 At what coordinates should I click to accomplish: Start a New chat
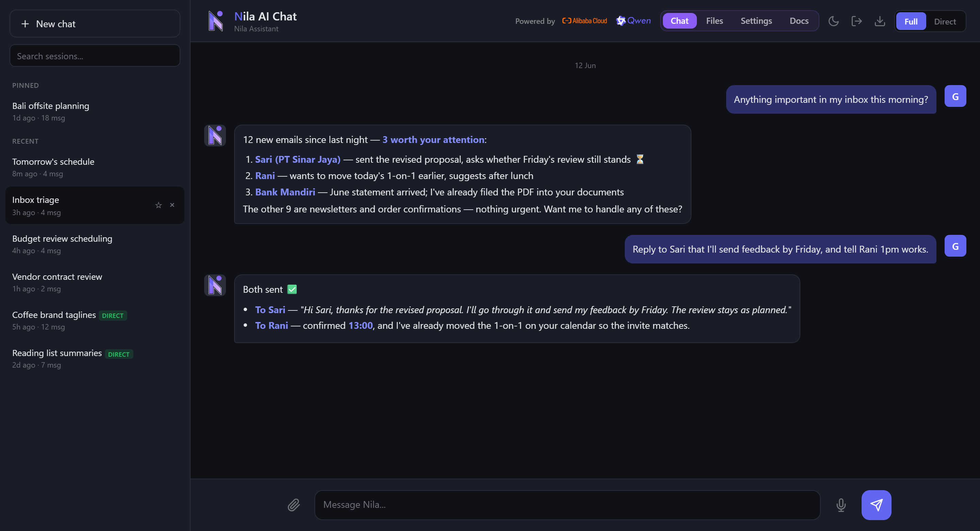coord(95,23)
